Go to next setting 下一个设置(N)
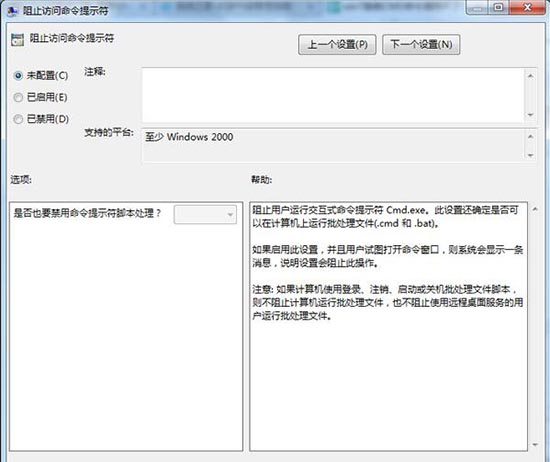 coord(421,45)
